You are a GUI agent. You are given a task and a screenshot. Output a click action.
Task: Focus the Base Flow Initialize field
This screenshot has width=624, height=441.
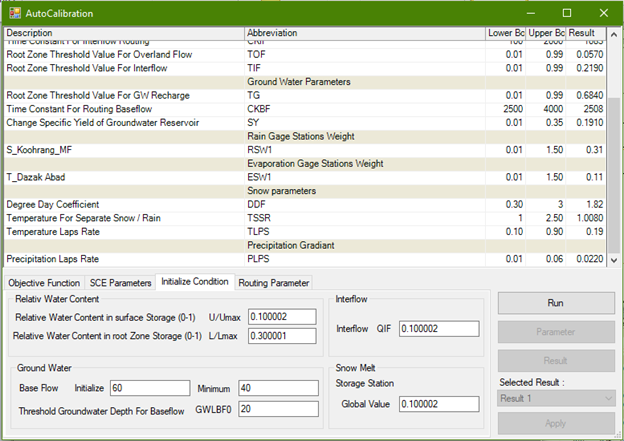coord(149,388)
